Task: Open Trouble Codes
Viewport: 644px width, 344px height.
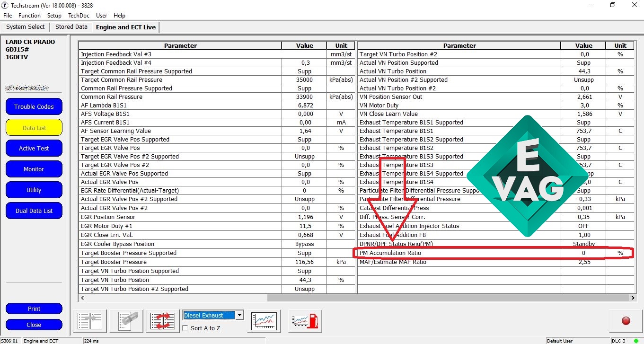Action: (34, 106)
